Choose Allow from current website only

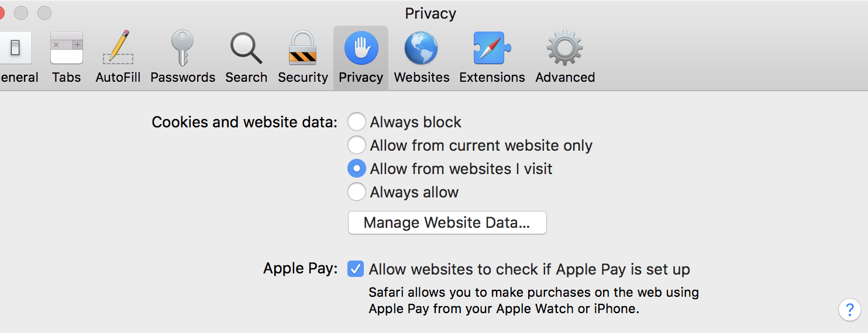tap(356, 145)
